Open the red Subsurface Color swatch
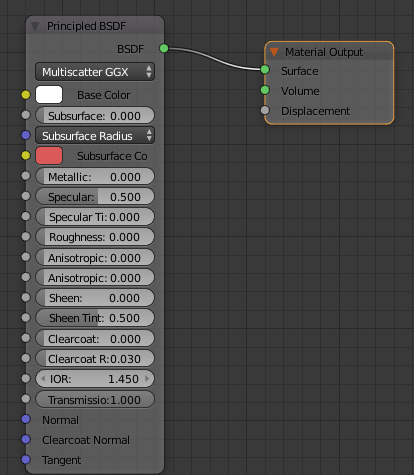Image resolution: width=414 pixels, height=475 pixels. pos(49,156)
